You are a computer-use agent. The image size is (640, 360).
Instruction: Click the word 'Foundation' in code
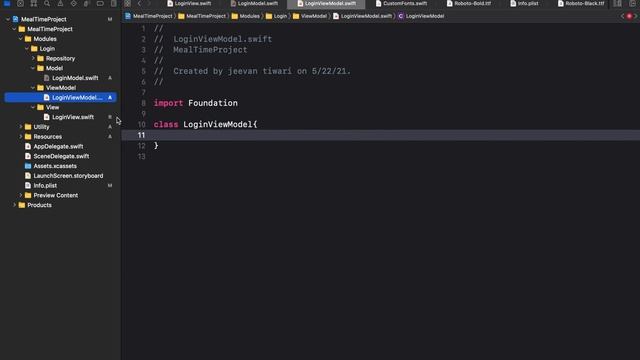point(213,103)
